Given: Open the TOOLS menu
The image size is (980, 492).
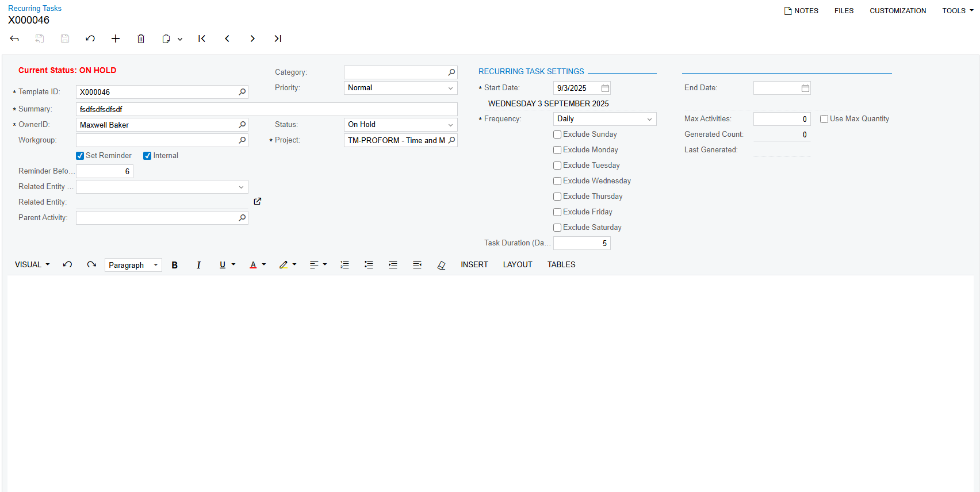Looking at the screenshot, I should pos(958,11).
